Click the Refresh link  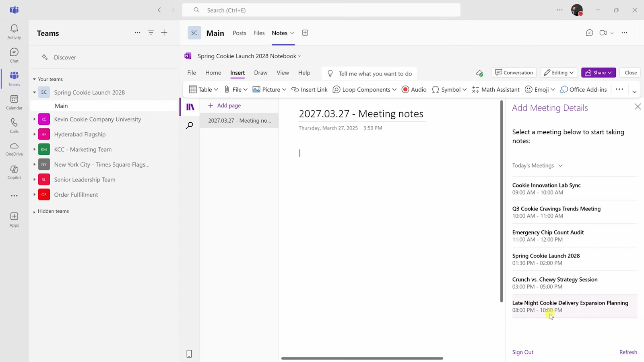[628, 352]
